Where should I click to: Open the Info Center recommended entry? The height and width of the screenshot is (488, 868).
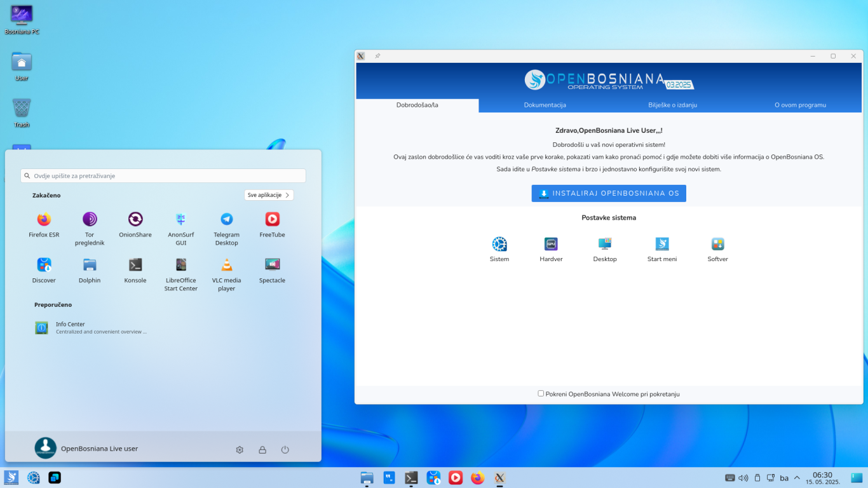92,328
